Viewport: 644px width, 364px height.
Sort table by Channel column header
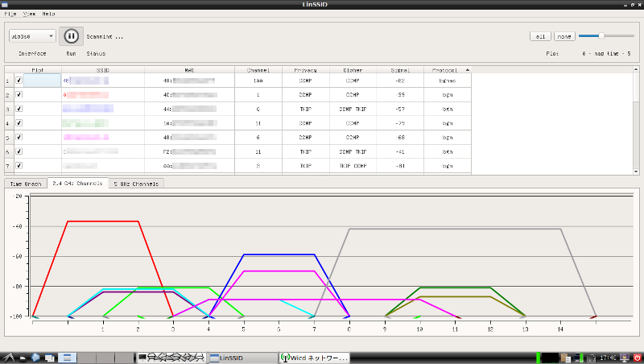[258, 70]
